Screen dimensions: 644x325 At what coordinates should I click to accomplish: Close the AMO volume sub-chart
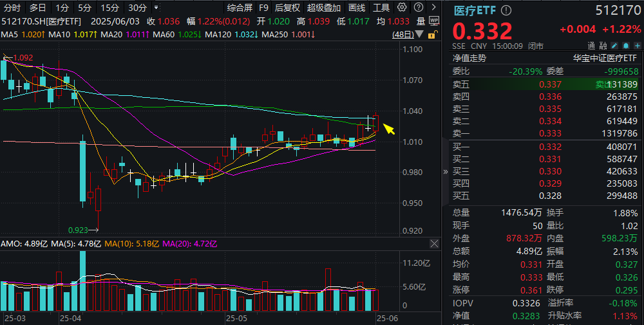click(x=434, y=244)
